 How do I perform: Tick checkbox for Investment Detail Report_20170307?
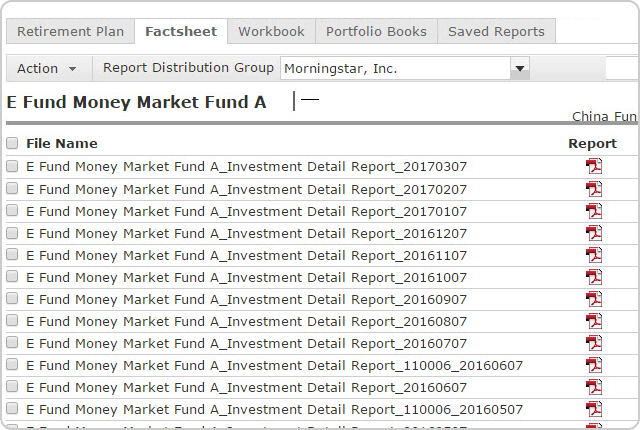12,166
